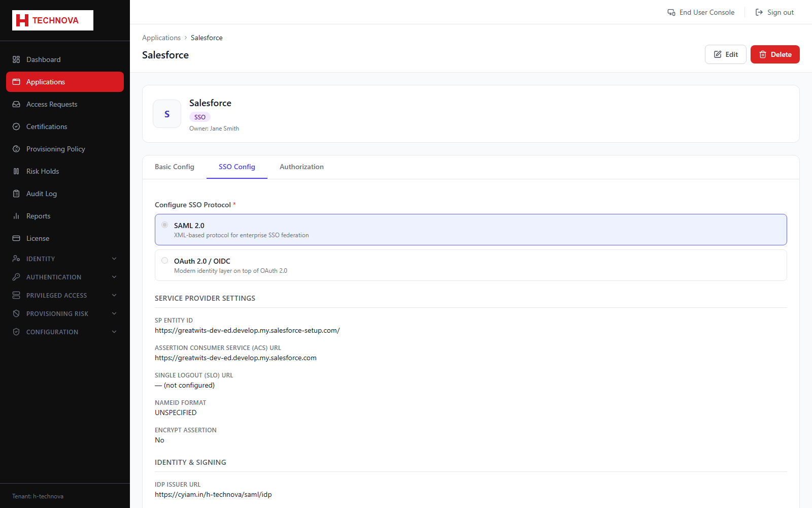This screenshot has width=812, height=508.
Task: Open Audit Log menu item
Action: click(65, 194)
